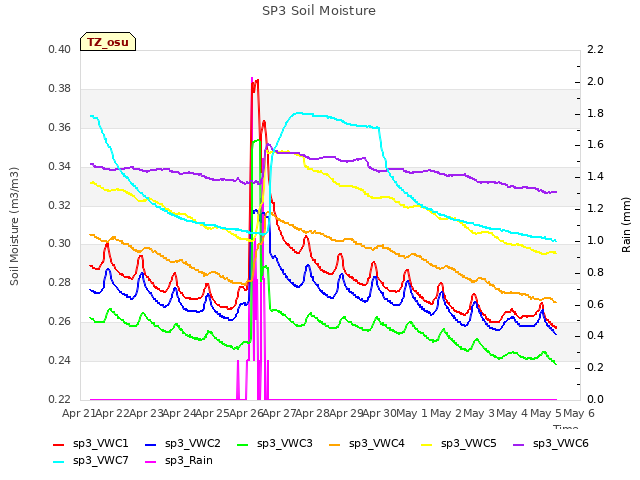
Task: Click the 0.22 left axis value
Action: [x=60, y=399]
